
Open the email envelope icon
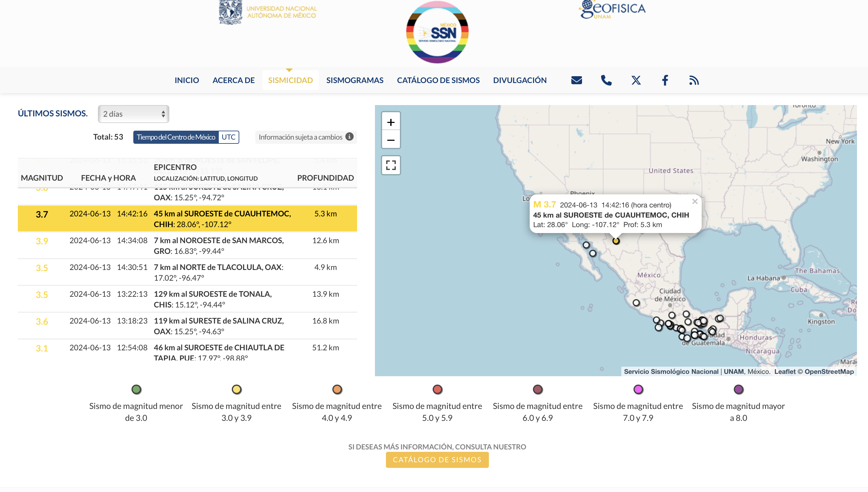pos(576,80)
